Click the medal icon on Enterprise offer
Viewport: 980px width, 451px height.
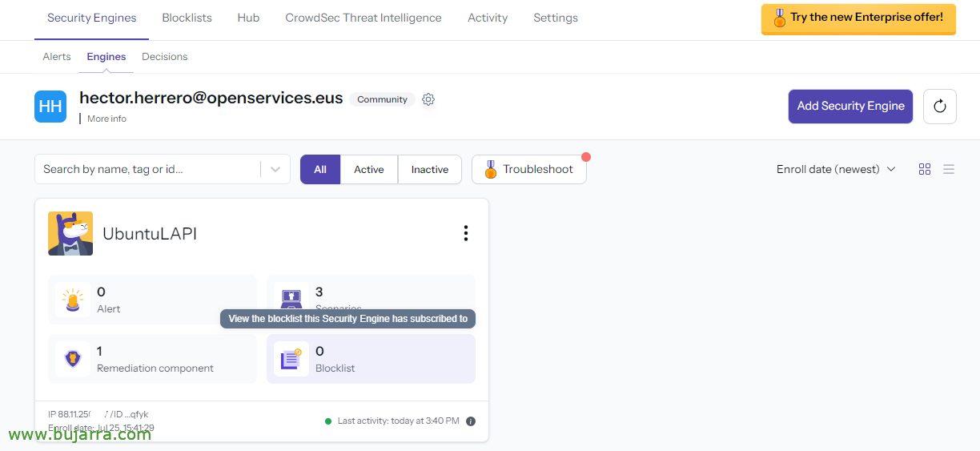coord(779,18)
